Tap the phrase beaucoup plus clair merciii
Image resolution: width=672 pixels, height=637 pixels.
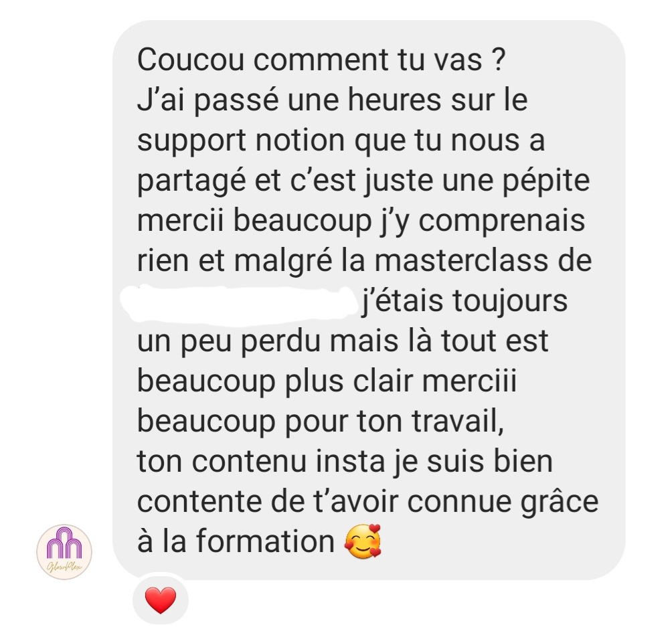[327, 381]
